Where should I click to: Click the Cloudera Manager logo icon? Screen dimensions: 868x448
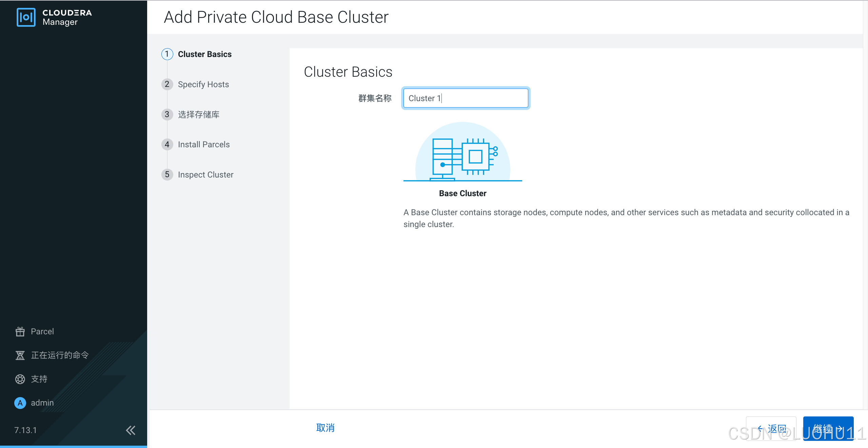[x=26, y=17]
